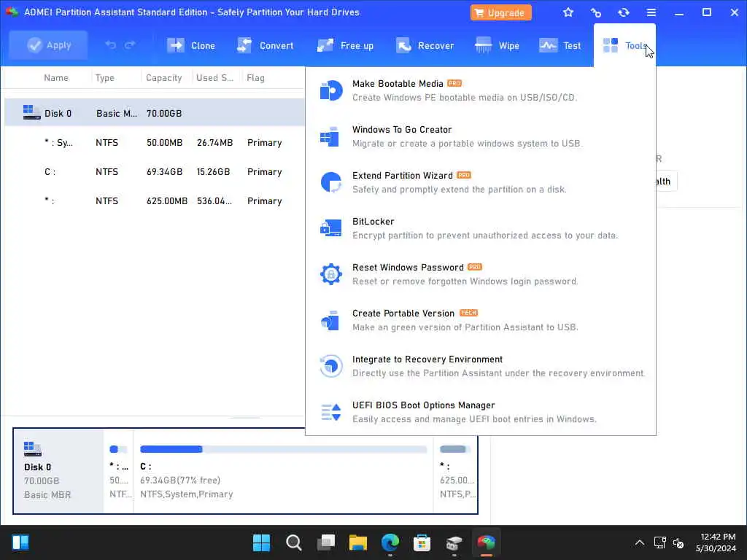The height and width of the screenshot is (560, 747).
Task: Select the C: partition row in list
Action: coord(155,171)
